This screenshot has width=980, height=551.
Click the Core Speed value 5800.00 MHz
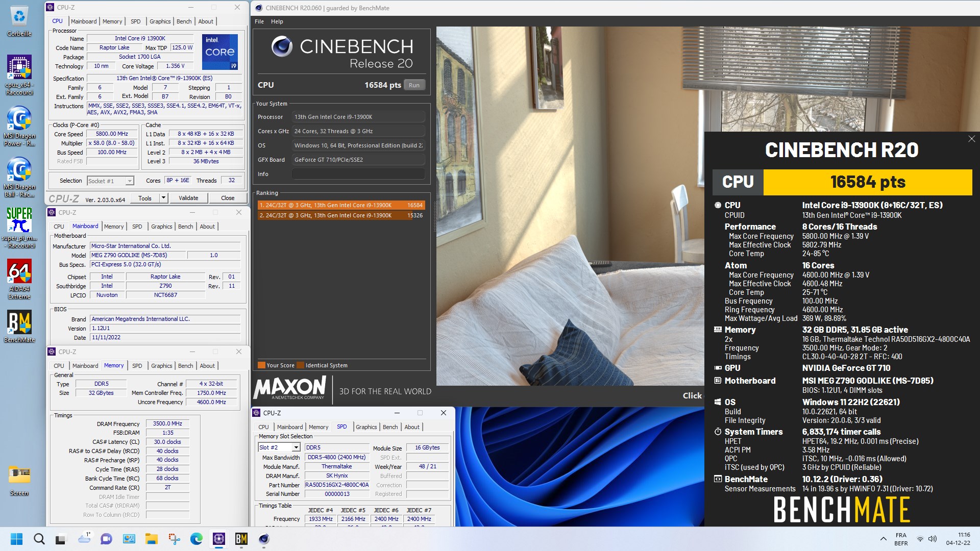(112, 134)
